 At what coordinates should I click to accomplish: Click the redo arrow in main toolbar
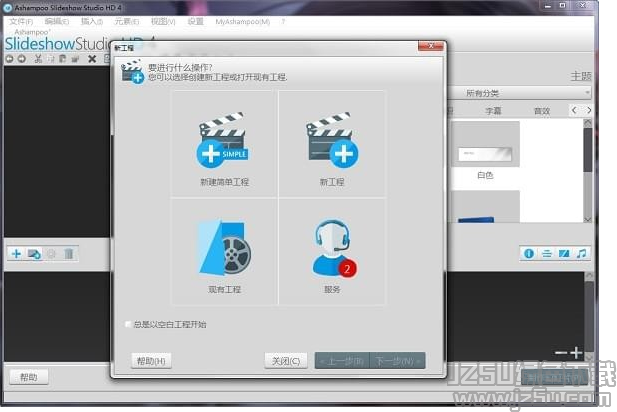pyautogui.click(x=22, y=59)
